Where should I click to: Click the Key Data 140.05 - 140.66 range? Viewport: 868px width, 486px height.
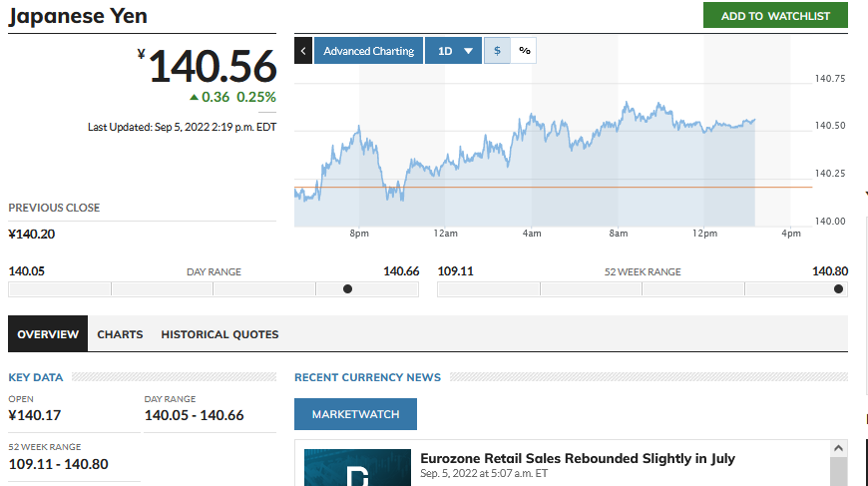coord(195,415)
